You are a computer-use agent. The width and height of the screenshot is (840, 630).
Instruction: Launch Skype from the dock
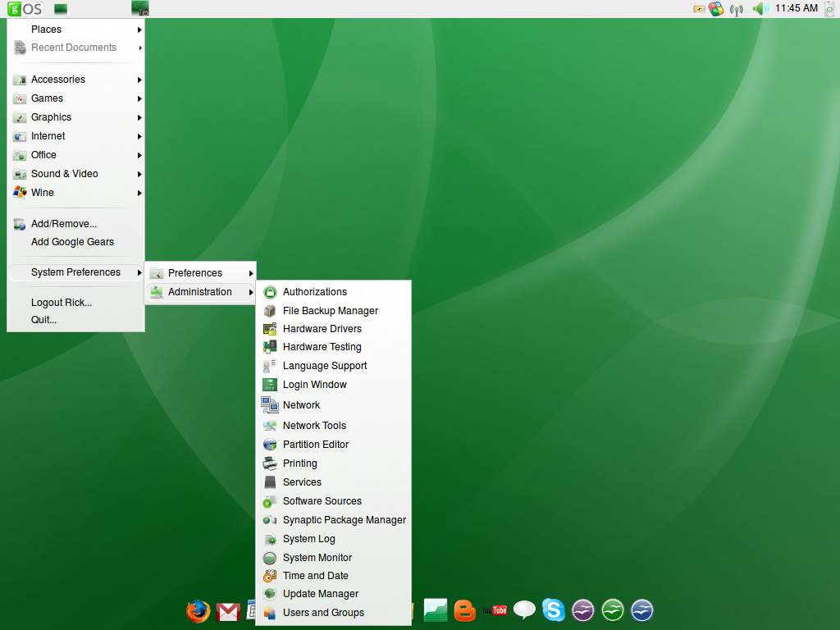(554, 609)
